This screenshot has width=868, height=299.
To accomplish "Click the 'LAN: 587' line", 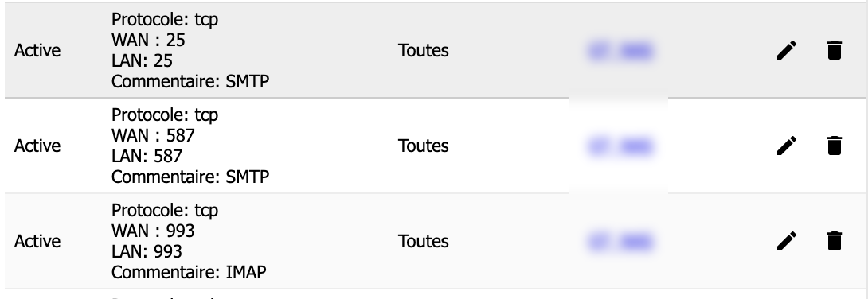I will (147, 156).
